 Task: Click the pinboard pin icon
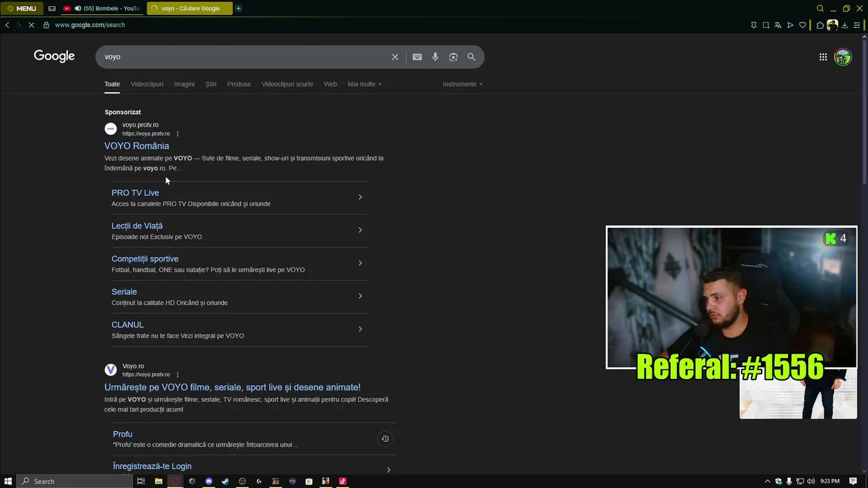[x=753, y=25]
